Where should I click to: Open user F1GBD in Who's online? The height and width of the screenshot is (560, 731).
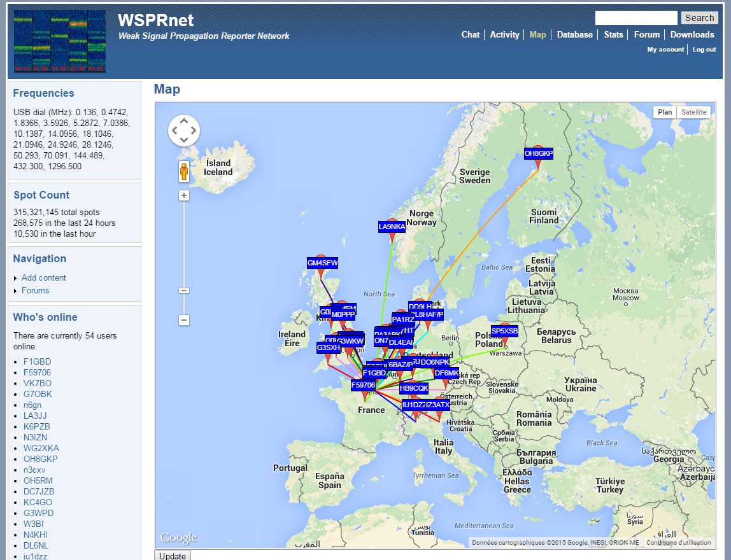pyautogui.click(x=38, y=361)
